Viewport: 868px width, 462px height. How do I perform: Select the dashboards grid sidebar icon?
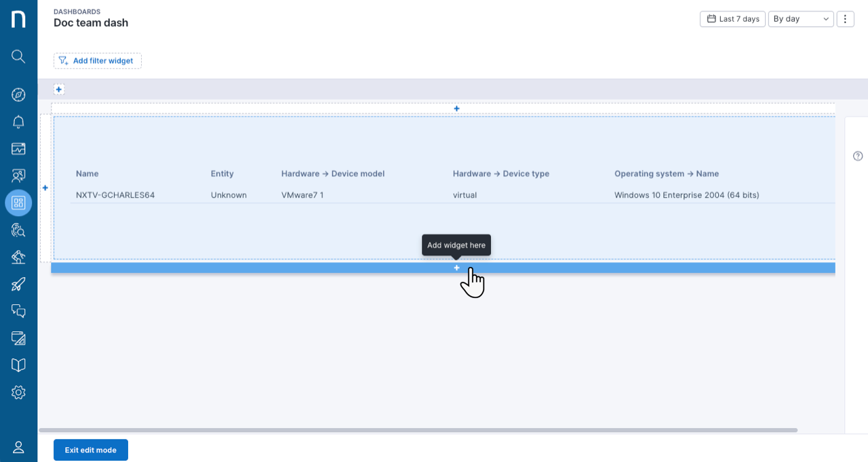click(18, 203)
